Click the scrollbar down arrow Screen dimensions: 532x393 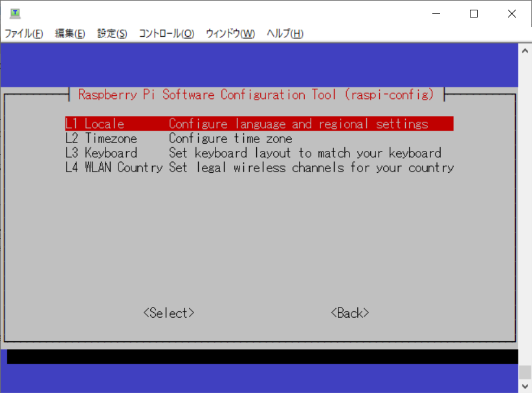coord(525,387)
